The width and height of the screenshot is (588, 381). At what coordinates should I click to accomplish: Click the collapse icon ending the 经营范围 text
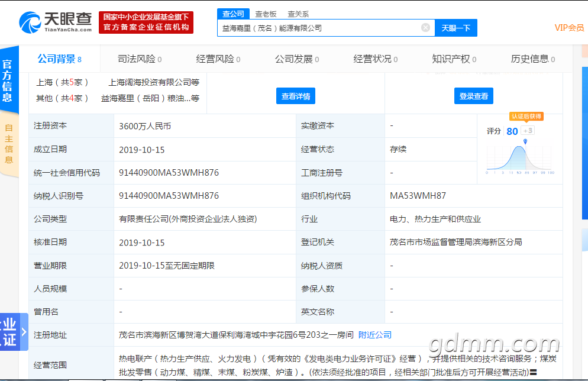pyautogui.click(x=533, y=372)
